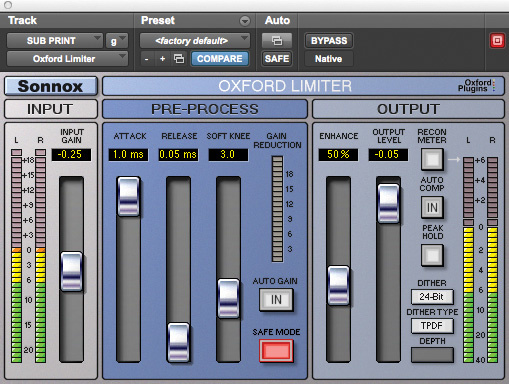Click the OXFORD LIMITER title bar
Screen dimensions: 509x384
pyautogui.click(x=303, y=86)
